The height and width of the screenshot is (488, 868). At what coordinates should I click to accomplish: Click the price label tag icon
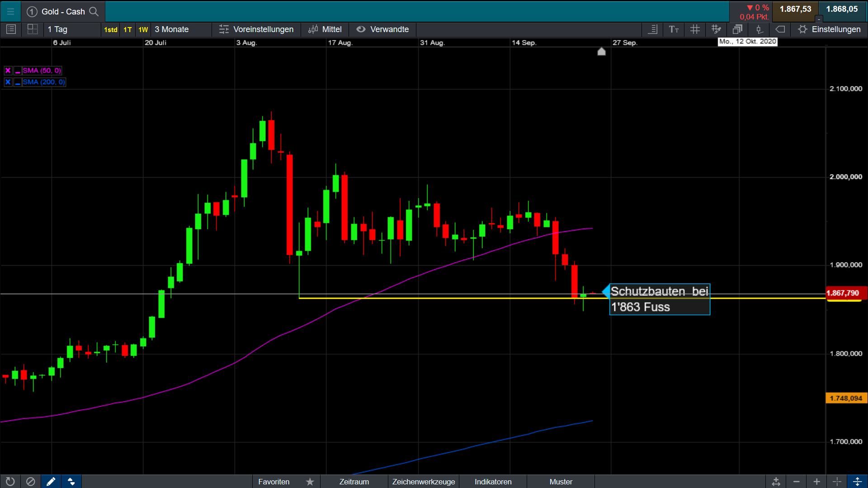click(780, 29)
